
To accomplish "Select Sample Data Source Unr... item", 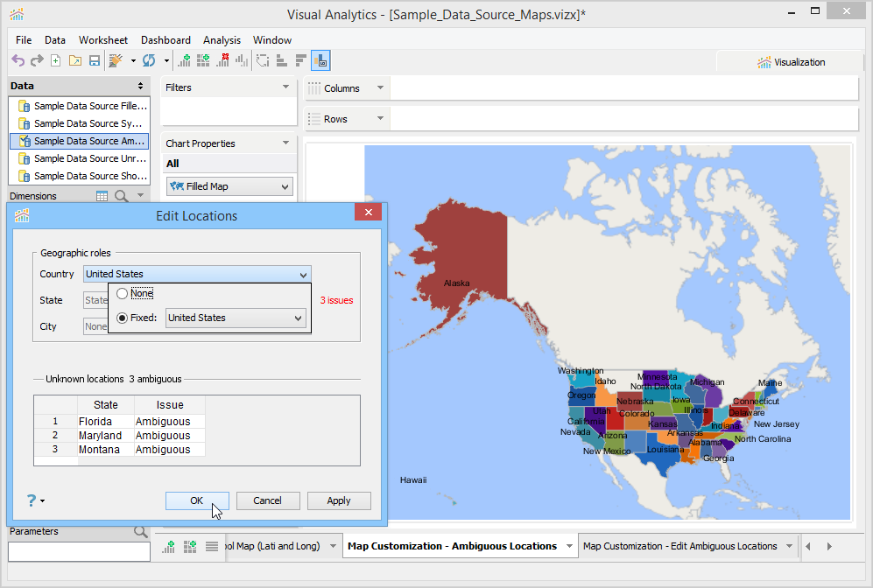I will tap(80, 158).
